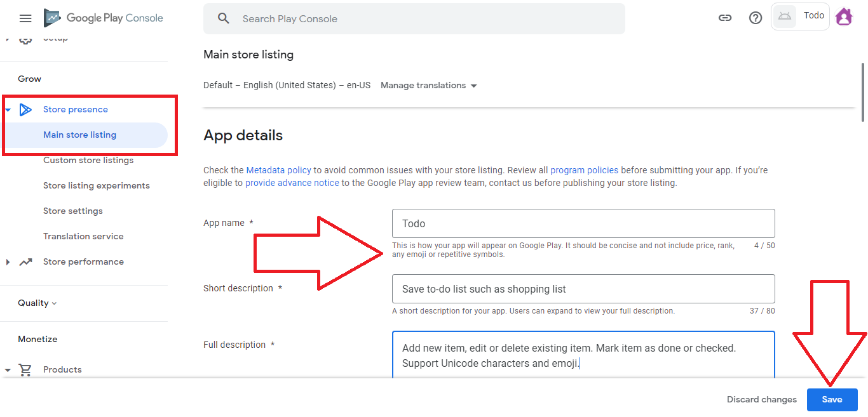
Task: Click the Products shopping cart icon
Action: 25,369
